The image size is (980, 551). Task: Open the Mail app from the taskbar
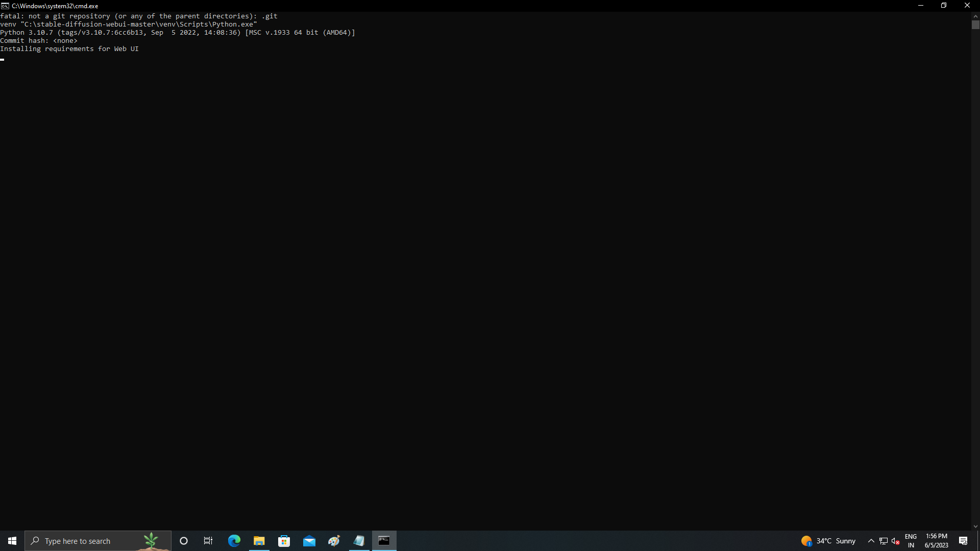(x=309, y=541)
